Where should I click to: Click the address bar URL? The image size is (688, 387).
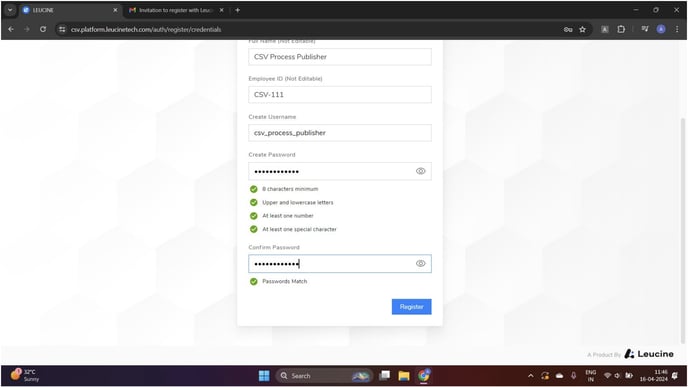tap(146, 29)
